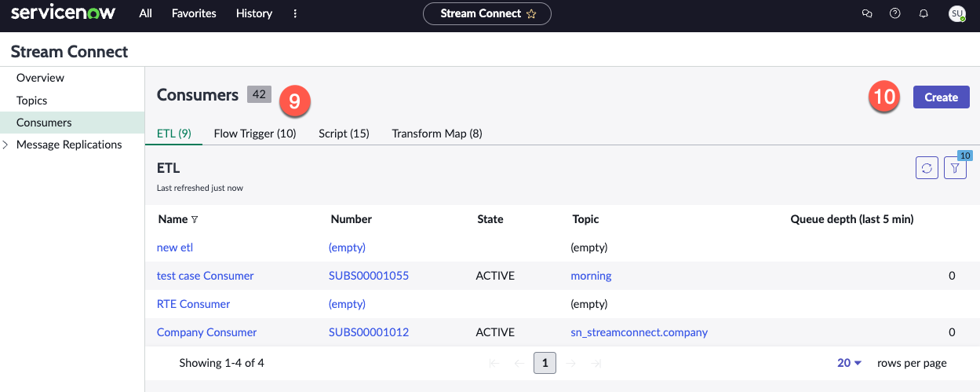980x392 pixels.
Task: Go to first page arrow
Action: pos(494,363)
